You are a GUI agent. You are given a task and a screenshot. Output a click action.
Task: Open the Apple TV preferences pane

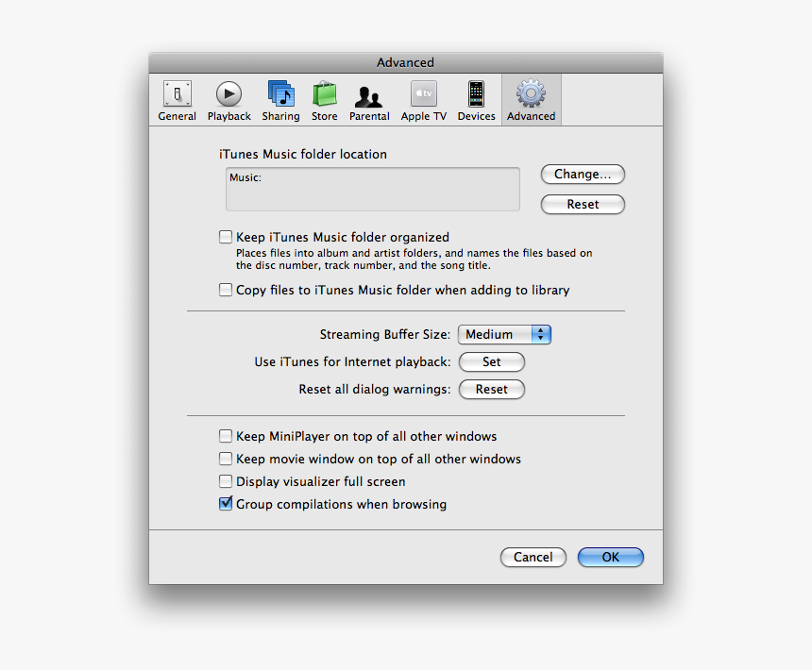(424, 101)
